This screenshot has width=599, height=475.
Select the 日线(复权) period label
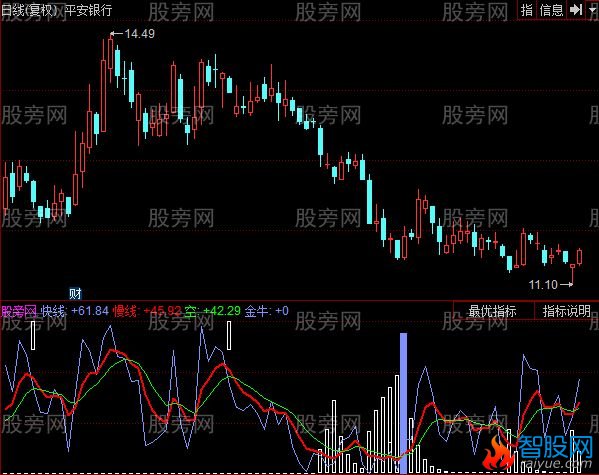click(30, 10)
